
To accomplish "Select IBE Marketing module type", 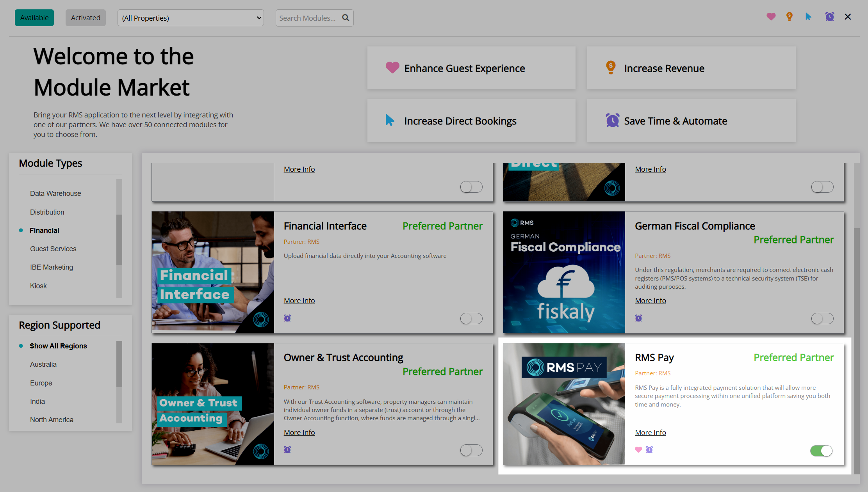I will click(52, 267).
